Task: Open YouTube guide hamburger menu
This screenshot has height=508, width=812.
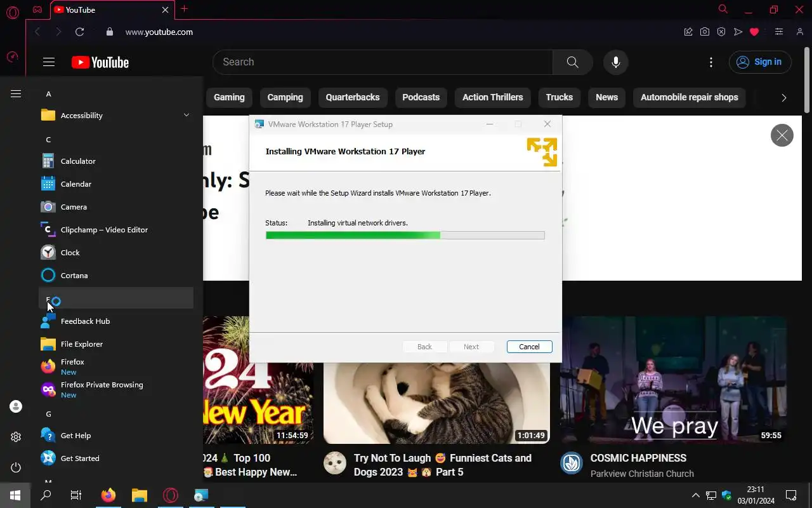Action: coord(49,62)
